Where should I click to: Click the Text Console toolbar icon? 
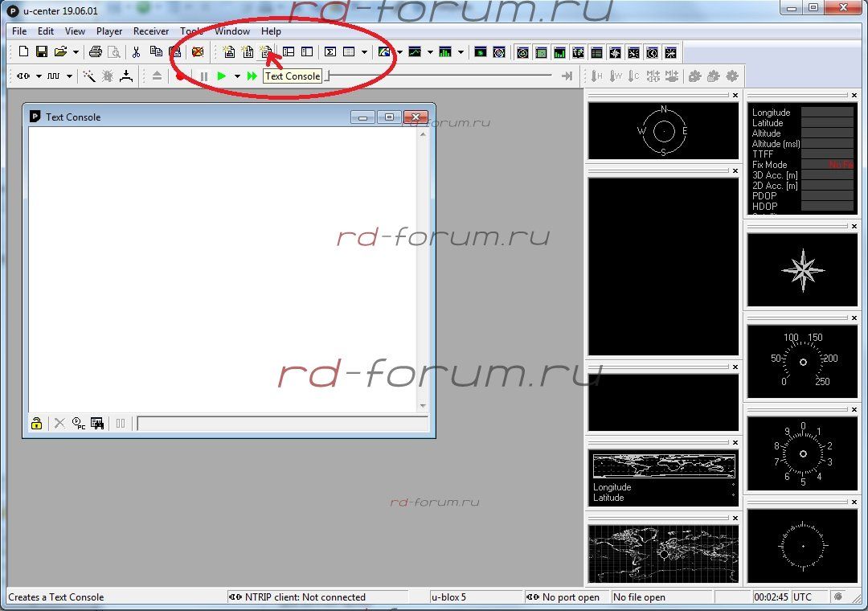click(267, 52)
